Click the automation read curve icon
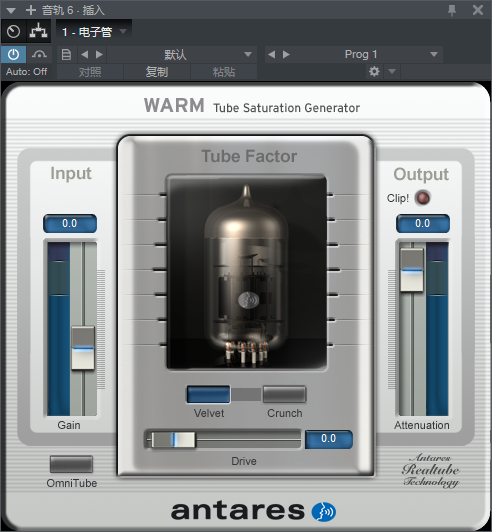Viewport: 492px width, 532px height. click(x=39, y=54)
